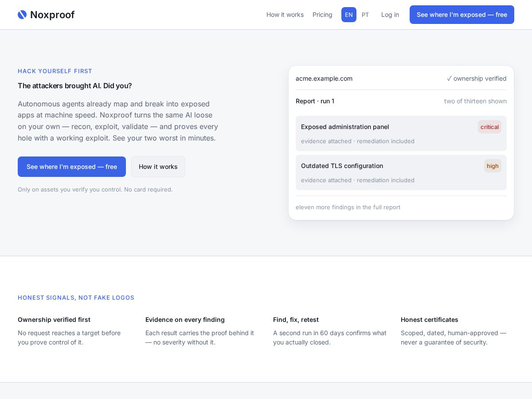Select the Exposed administration panel finding
The height and width of the screenshot is (399, 532).
pyautogui.click(x=401, y=133)
